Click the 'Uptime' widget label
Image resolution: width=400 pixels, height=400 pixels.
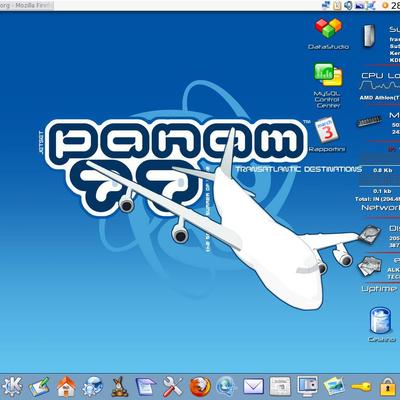379,289
